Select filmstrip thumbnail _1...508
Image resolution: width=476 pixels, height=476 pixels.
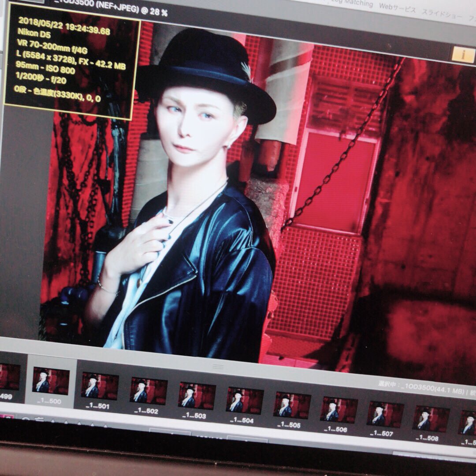[431, 419]
